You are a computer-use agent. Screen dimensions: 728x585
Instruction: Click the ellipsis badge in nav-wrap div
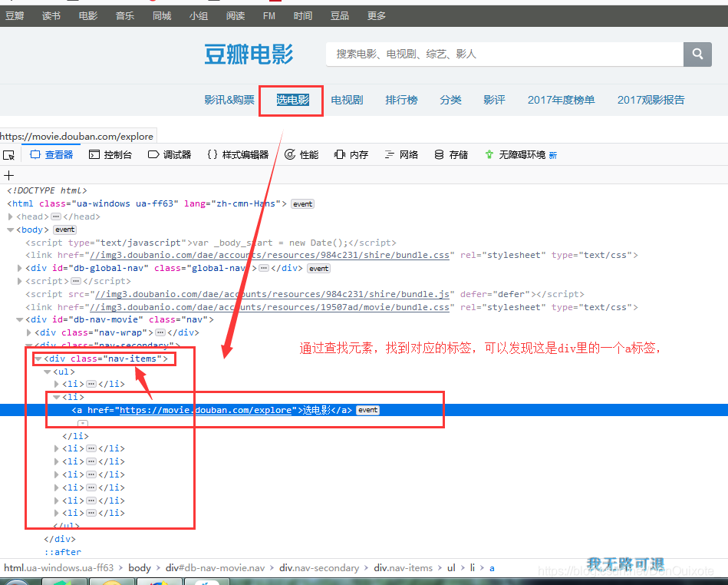click(160, 332)
